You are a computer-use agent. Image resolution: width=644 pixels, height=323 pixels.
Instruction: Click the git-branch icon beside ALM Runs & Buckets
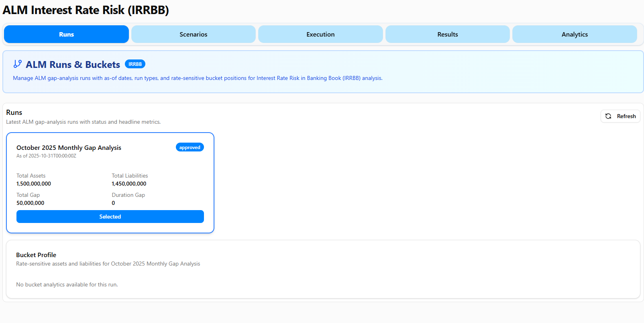tap(17, 64)
